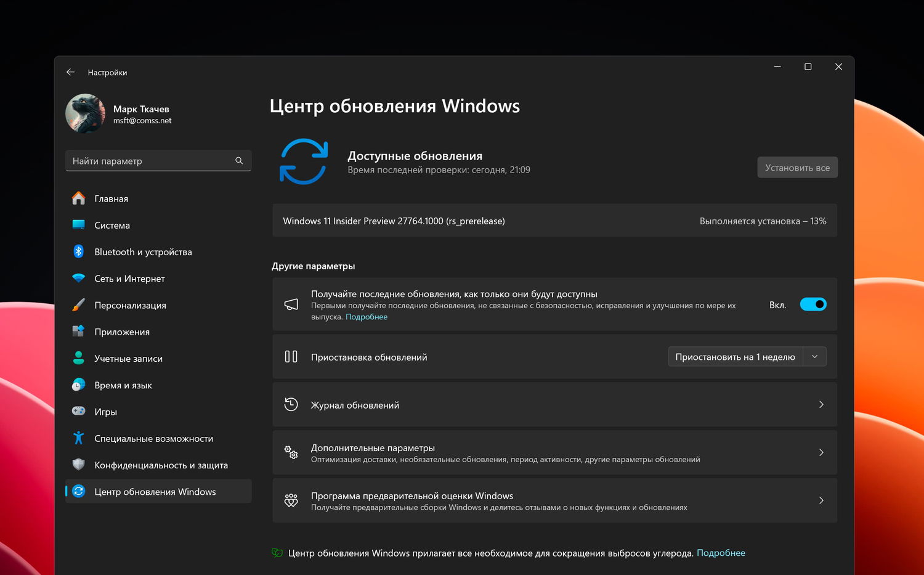The height and width of the screenshot is (575, 924).
Task: Expand Дополнительные параметры
Action: coord(554,452)
